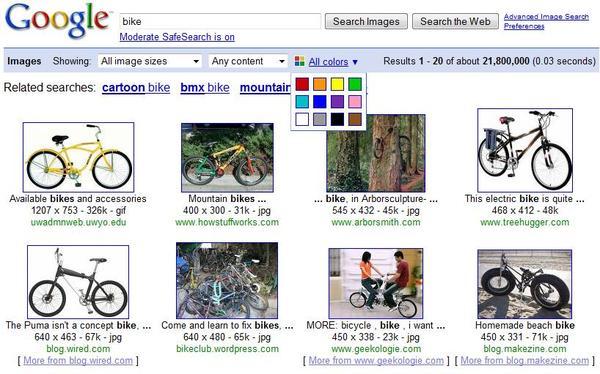This screenshot has width=600, height=374.
Task: Click Come and learn to fix bikes caption
Action: coord(227,325)
